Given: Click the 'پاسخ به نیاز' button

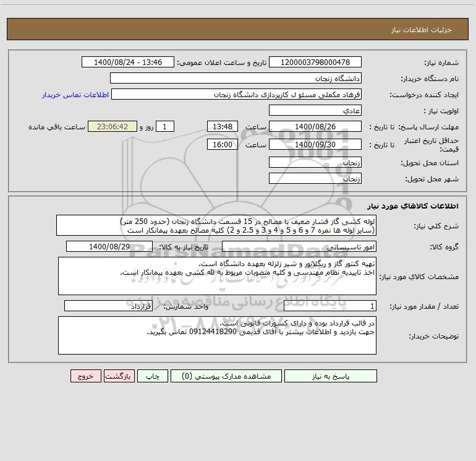Looking at the screenshot, I should (x=330, y=376).
